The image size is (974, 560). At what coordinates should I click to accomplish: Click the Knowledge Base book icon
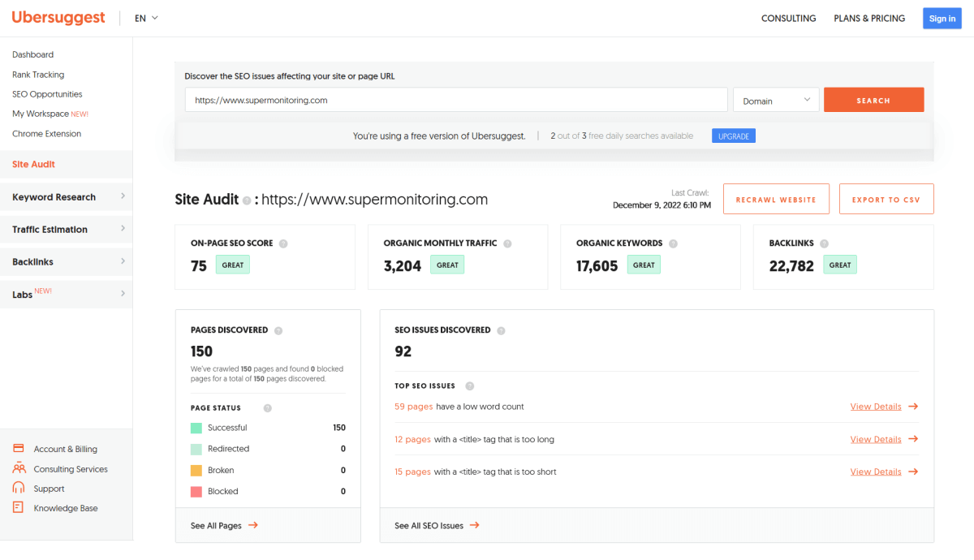point(19,507)
